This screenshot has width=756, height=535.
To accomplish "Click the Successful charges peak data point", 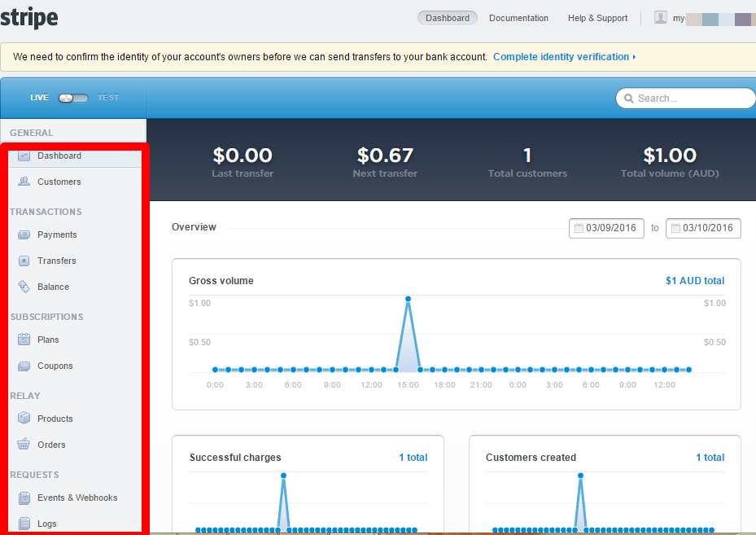I will [283, 476].
